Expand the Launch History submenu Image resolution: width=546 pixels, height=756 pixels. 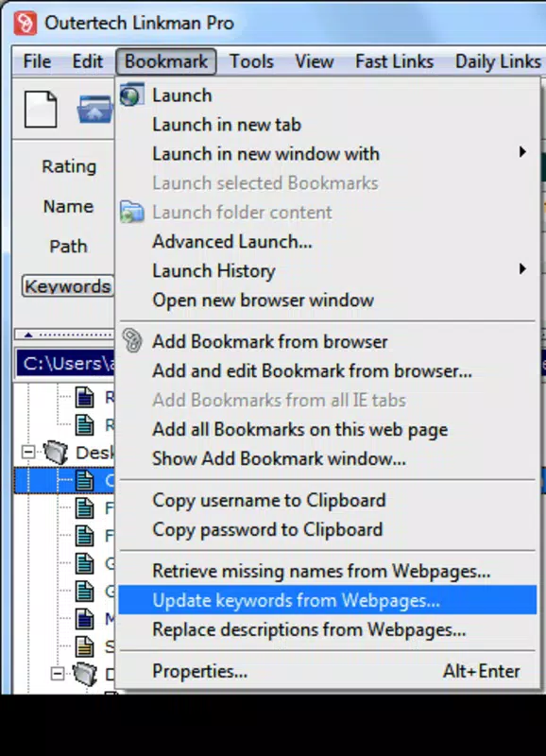tap(328, 271)
